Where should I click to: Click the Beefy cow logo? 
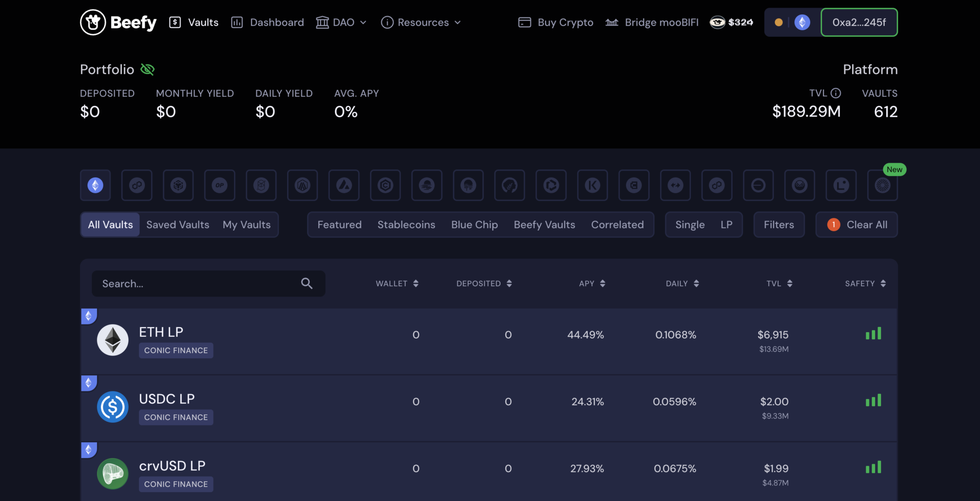93,22
